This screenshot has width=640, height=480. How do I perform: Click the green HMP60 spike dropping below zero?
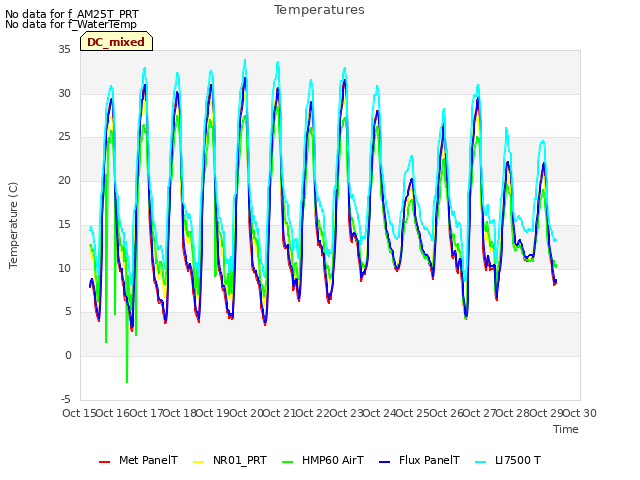[127, 369]
